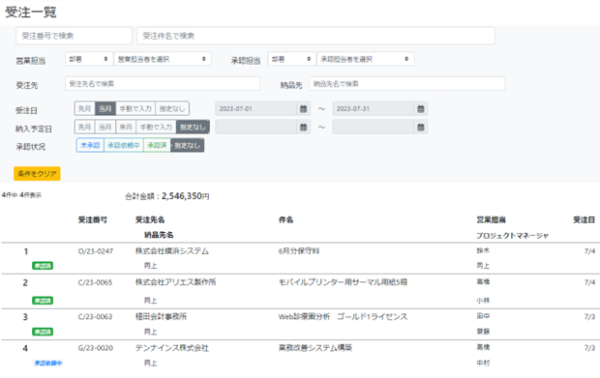
Task: Focus the 受注先名で検索 field
Action: (163, 84)
